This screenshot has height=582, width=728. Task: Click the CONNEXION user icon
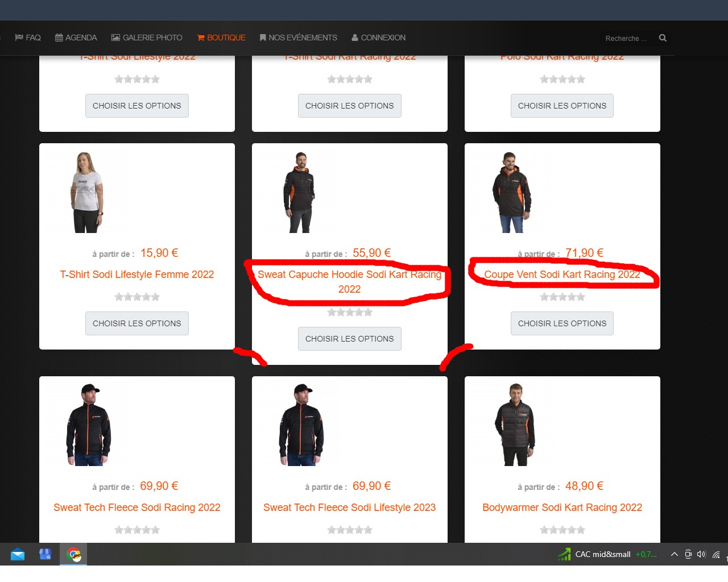pyautogui.click(x=355, y=38)
